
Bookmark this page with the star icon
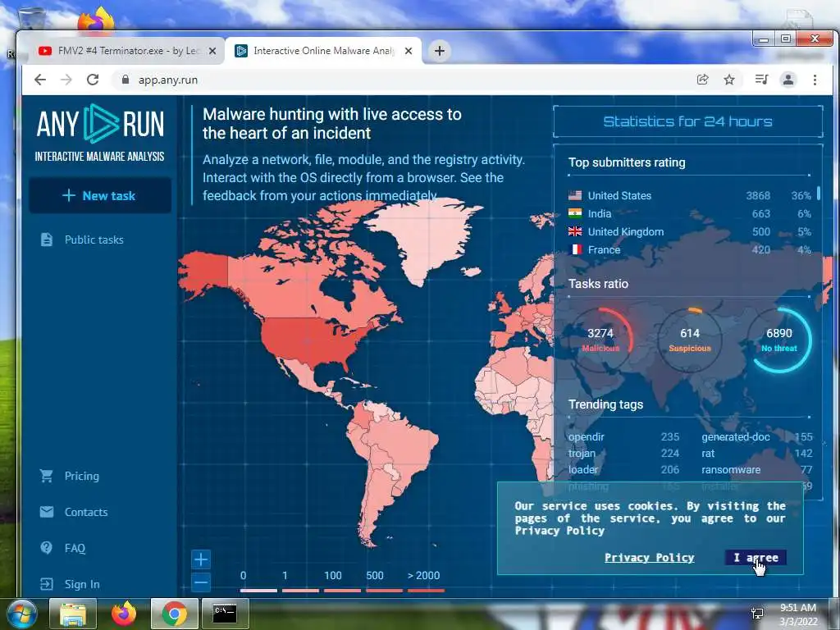729,80
